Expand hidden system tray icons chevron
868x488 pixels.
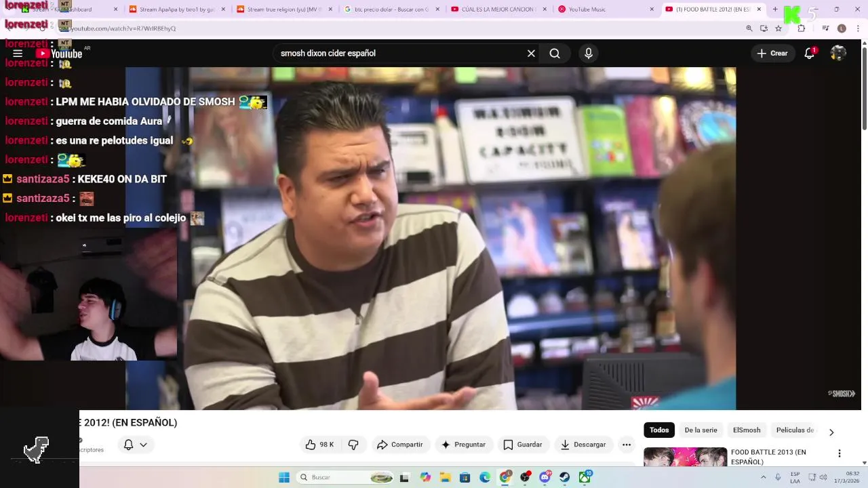coord(764,477)
